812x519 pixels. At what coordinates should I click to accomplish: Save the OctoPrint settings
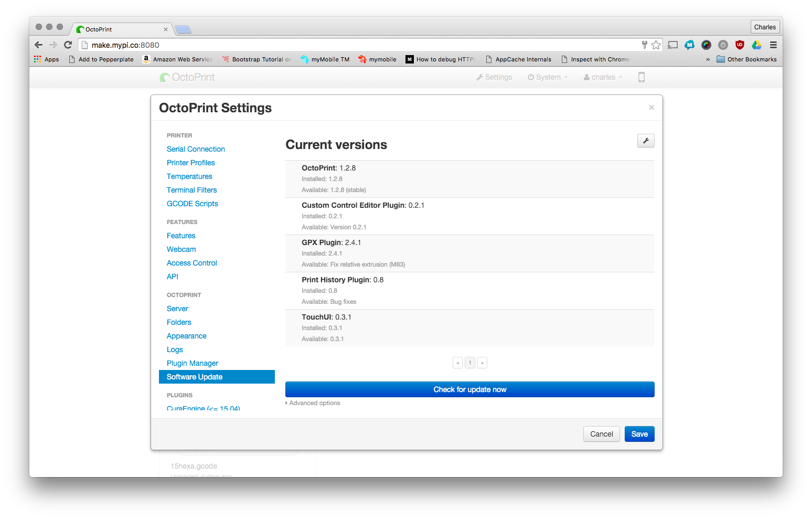pos(639,434)
